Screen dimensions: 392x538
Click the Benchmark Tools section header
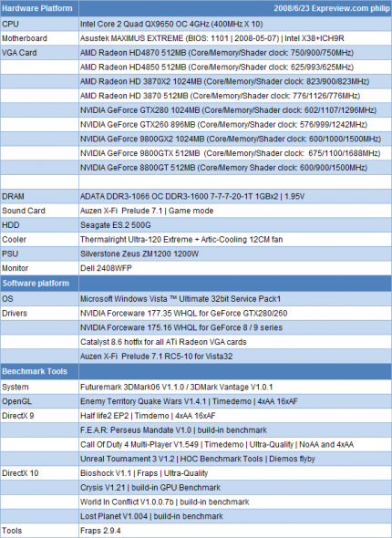[x=39, y=372]
